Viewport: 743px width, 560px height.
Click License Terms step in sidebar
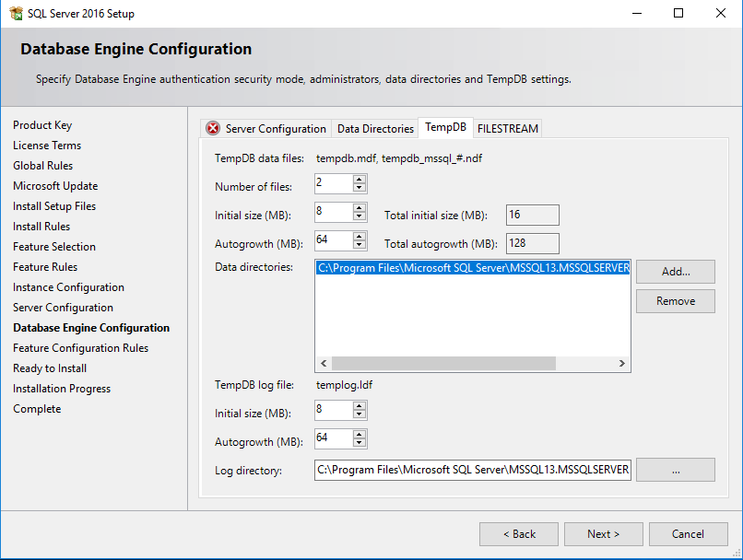[x=47, y=146]
